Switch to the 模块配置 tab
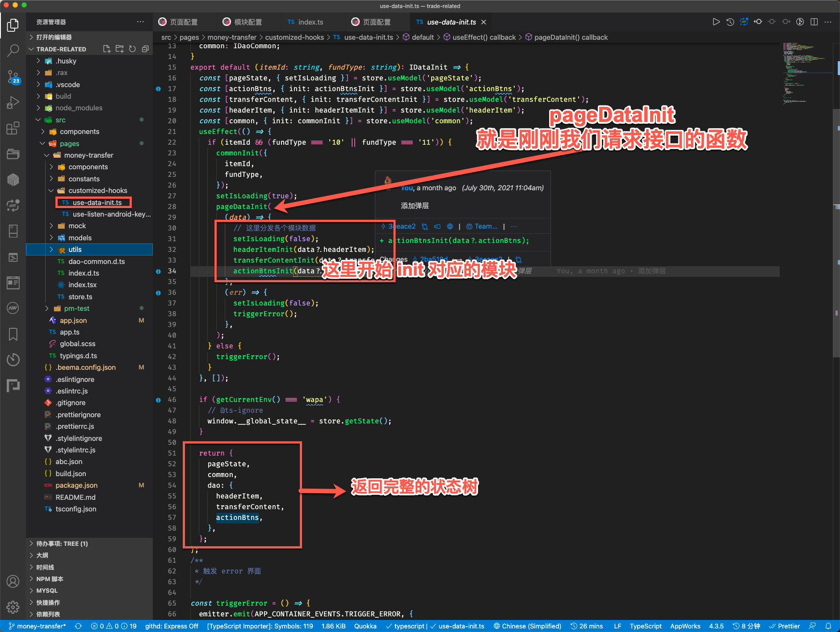This screenshot has width=840, height=632. tap(248, 22)
